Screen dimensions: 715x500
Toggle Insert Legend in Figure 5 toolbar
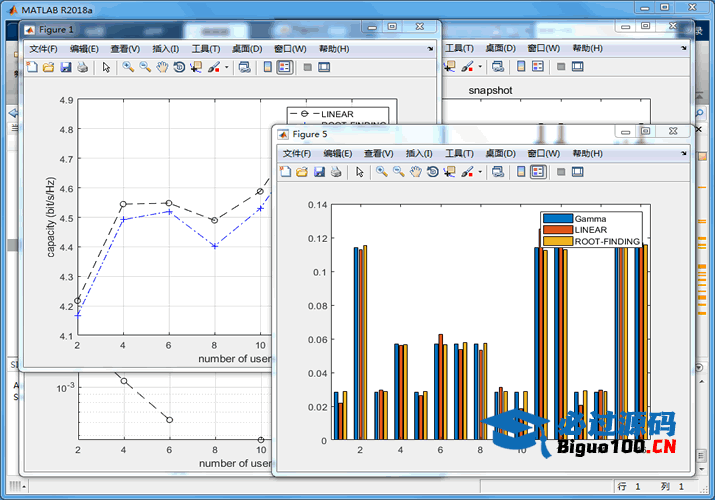pyautogui.click(x=538, y=172)
